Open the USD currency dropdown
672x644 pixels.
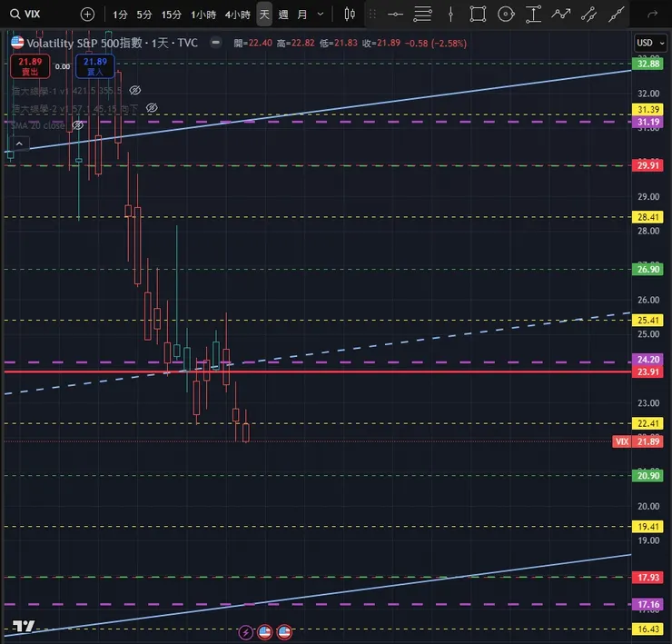tap(650, 43)
